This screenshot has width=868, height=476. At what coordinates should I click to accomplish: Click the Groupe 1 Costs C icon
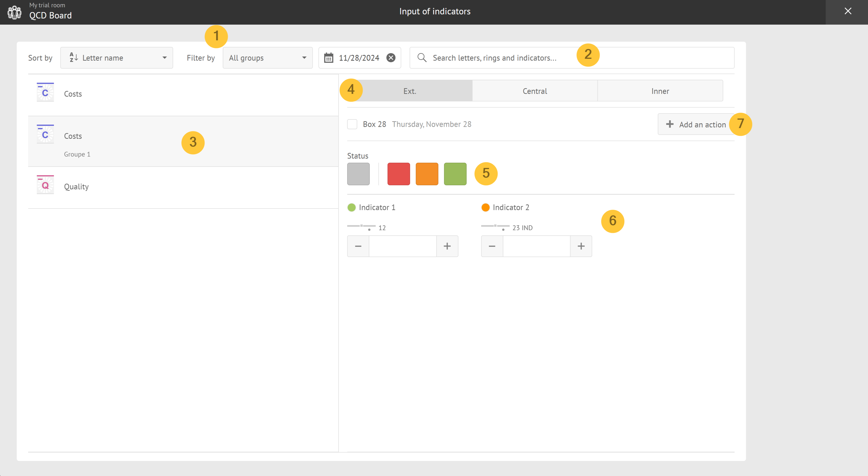(45, 134)
